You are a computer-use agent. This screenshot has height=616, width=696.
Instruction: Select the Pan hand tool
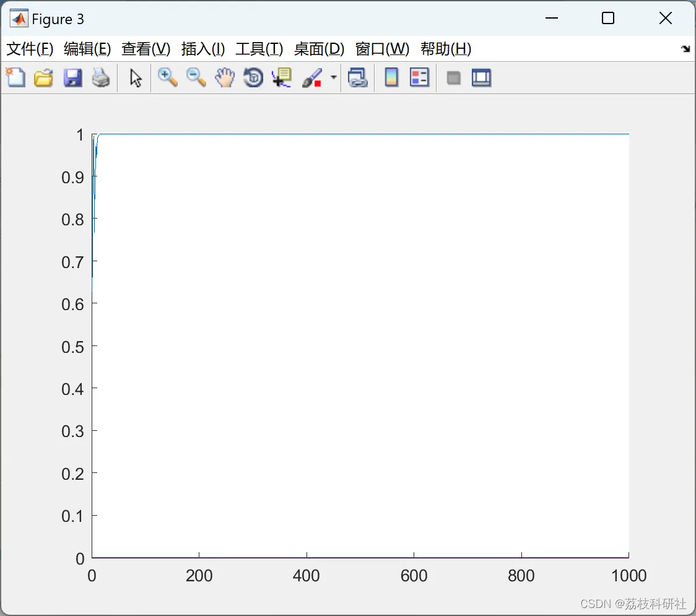click(x=225, y=77)
